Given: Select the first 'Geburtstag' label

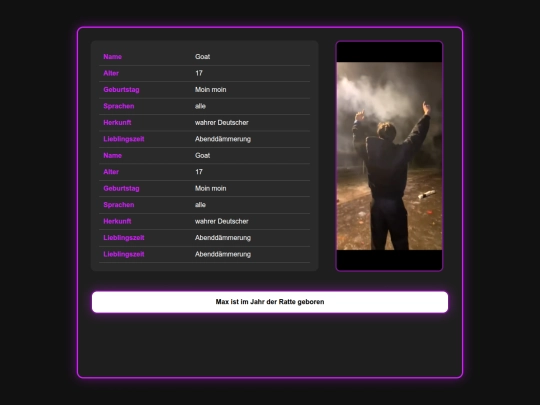Looking at the screenshot, I should [x=121, y=90].
